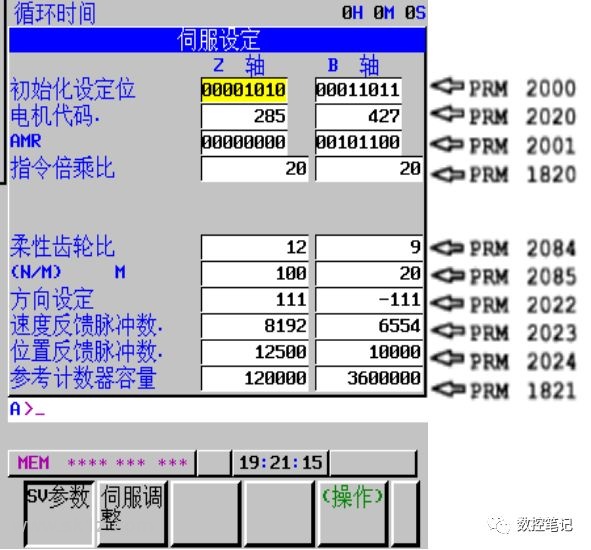This screenshot has width=591, height=550.
Task: Click the A> command input line
Action: click(218, 409)
